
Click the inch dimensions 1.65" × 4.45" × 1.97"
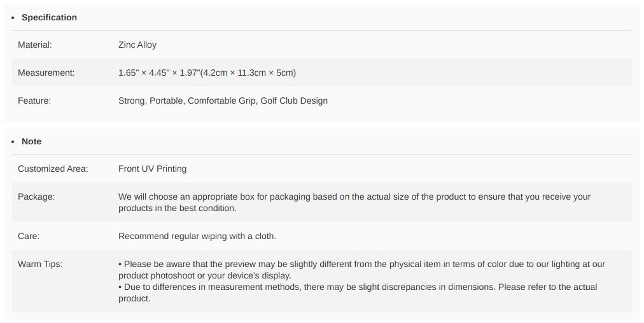pos(158,73)
